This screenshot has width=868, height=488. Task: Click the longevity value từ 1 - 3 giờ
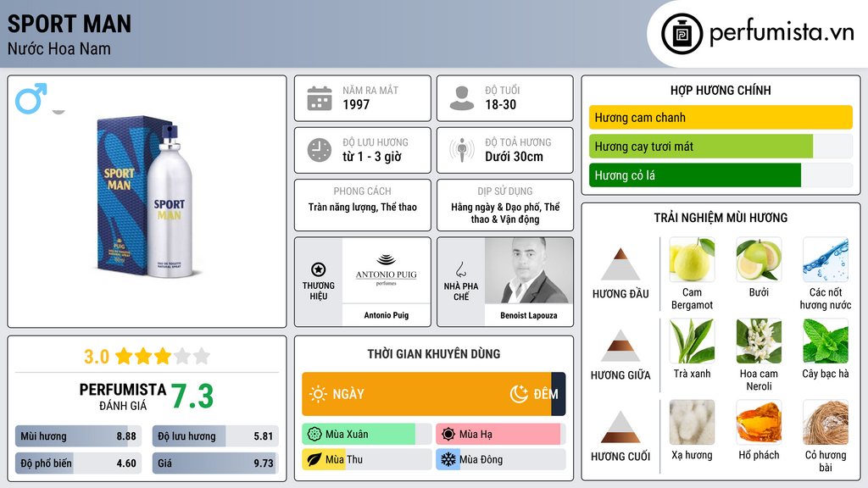(x=372, y=157)
